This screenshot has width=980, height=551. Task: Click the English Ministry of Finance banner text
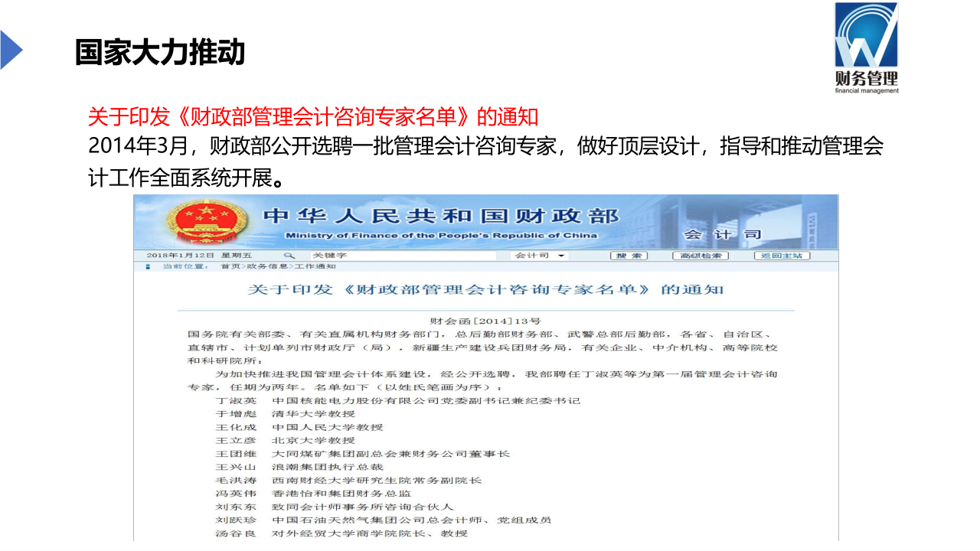click(x=441, y=236)
